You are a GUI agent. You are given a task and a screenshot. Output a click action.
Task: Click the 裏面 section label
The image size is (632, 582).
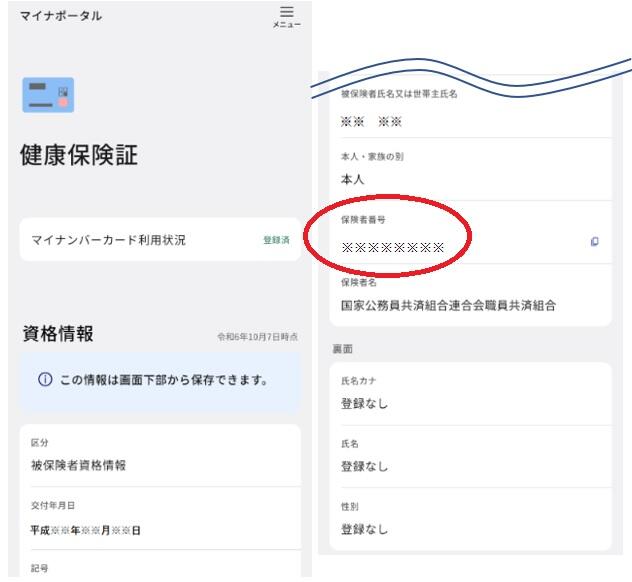[x=342, y=349]
